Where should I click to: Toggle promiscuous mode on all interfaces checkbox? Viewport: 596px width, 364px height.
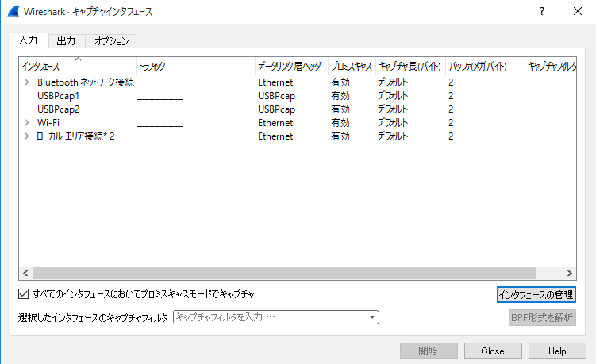pos(24,293)
